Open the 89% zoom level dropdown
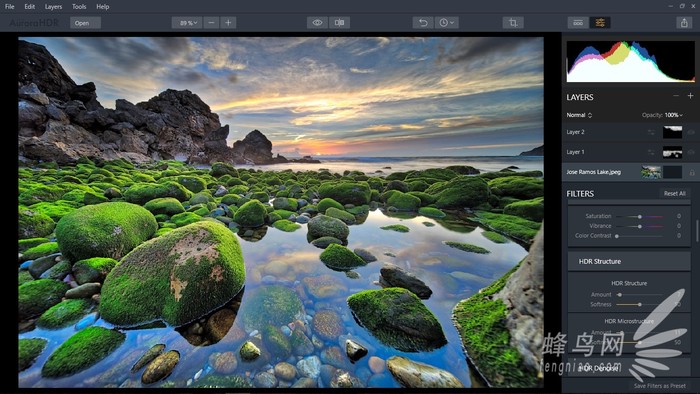700x394 pixels. [187, 23]
